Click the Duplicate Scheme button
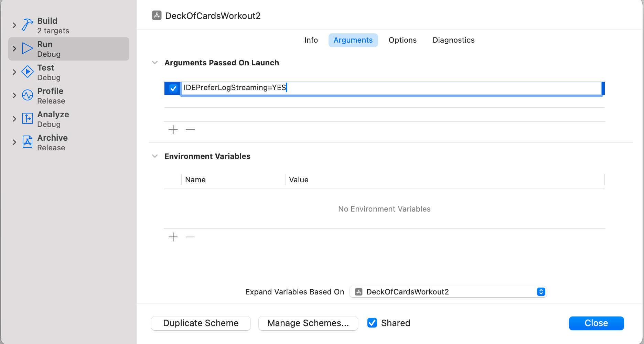The width and height of the screenshot is (644, 344). point(201,323)
